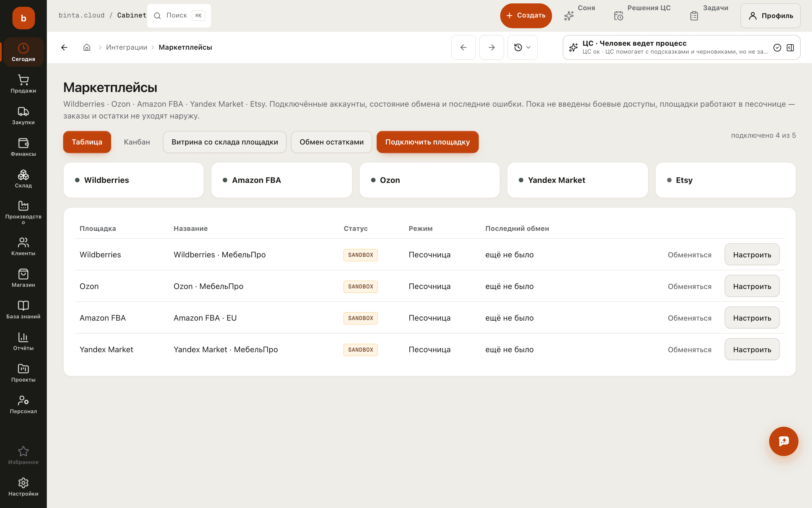Select the Wildberries marketplace card
The image size is (812, 508).
tap(134, 180)
